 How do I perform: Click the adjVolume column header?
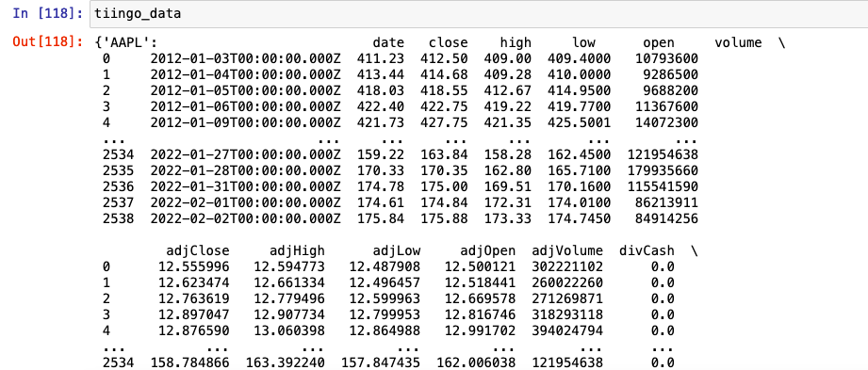point(566,250)
